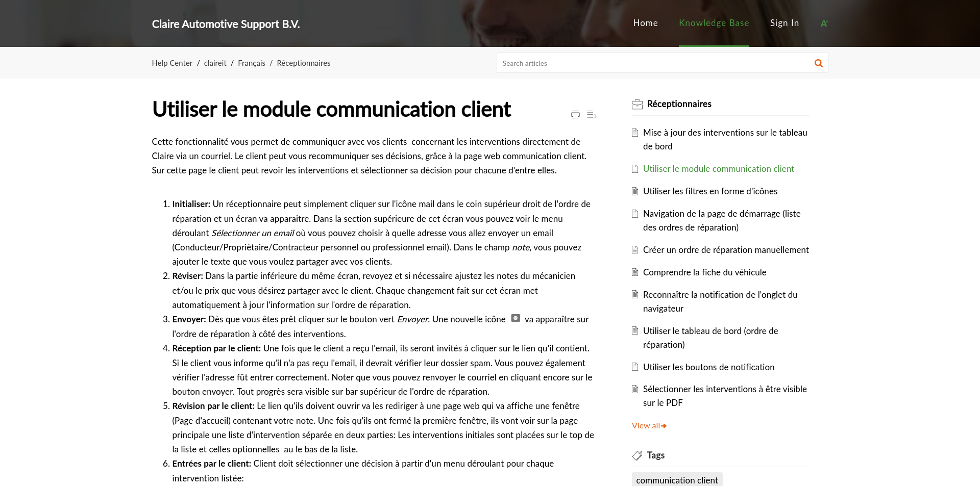Select the communication client tag
This screenshot has width=980, height=486.
pyautogui.click(x=677, y=480)
